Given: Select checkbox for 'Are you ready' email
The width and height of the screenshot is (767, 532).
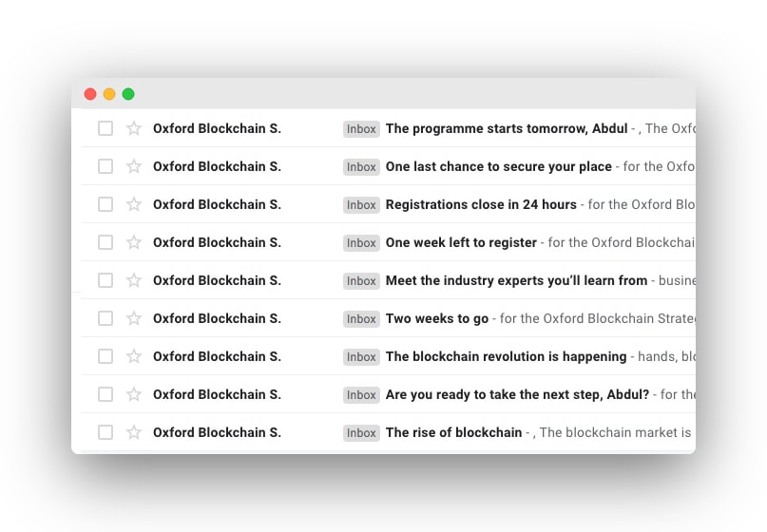Looking at the screenshot, I should point(105,394).
